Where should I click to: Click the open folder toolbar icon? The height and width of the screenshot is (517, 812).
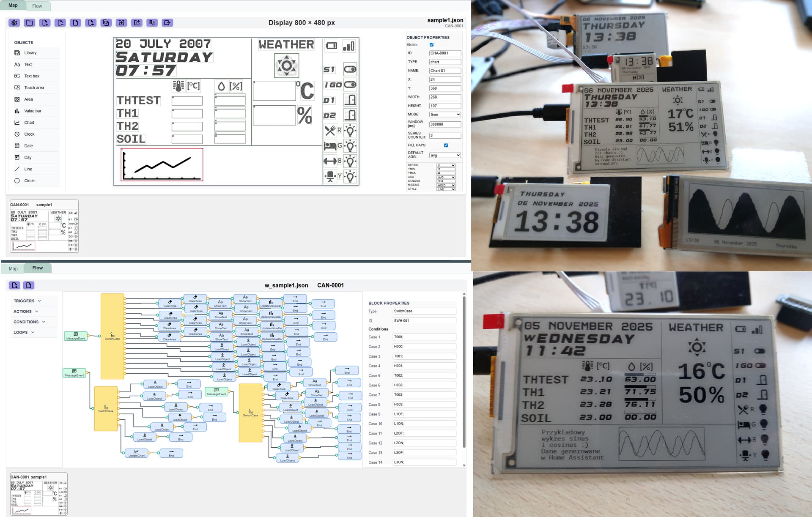tap(30, 23)
